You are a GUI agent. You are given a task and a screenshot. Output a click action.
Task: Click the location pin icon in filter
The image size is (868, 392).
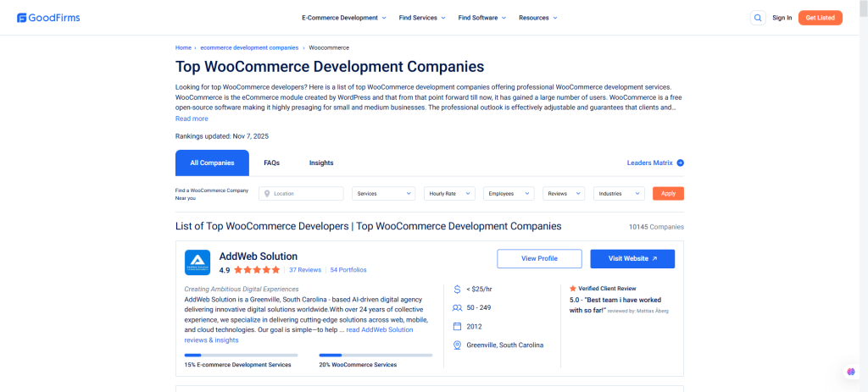(267, 194)
